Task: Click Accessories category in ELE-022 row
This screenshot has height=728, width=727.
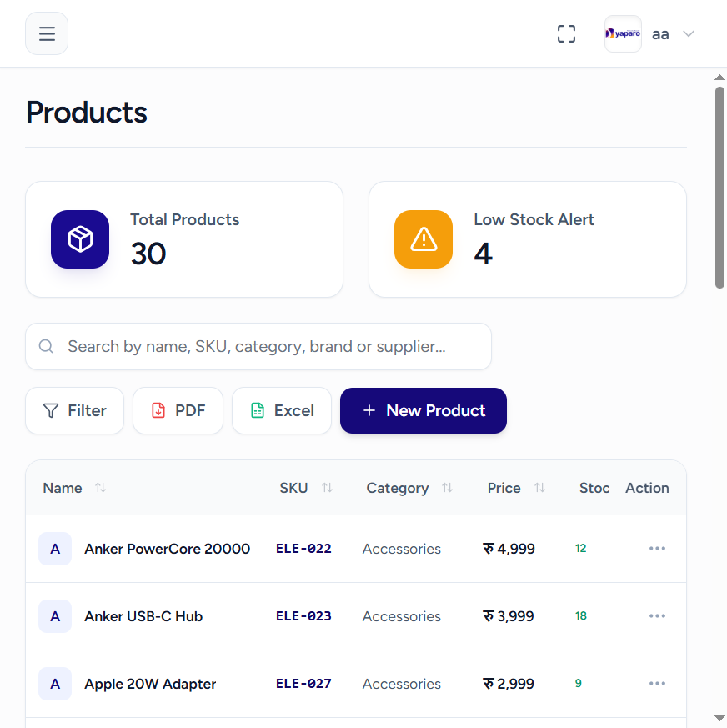Action: pyautogui.click(x=402, y=549)
